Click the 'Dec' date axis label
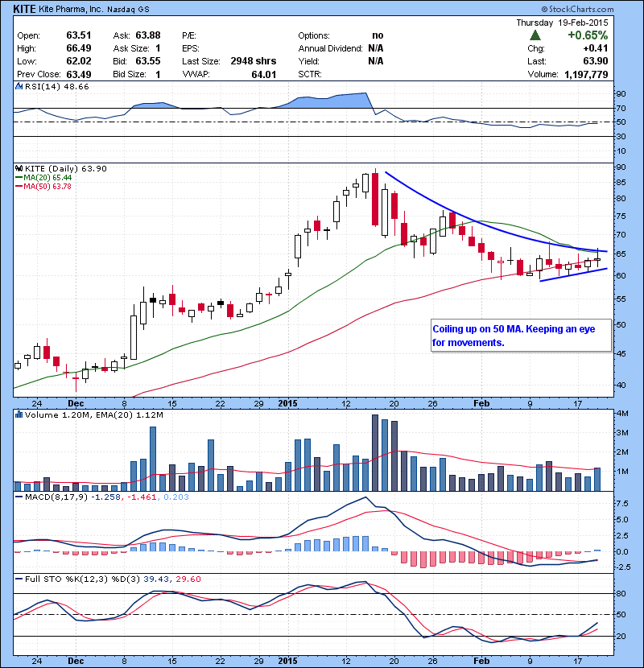The image size is (644, 668). [x=76, y=402]
